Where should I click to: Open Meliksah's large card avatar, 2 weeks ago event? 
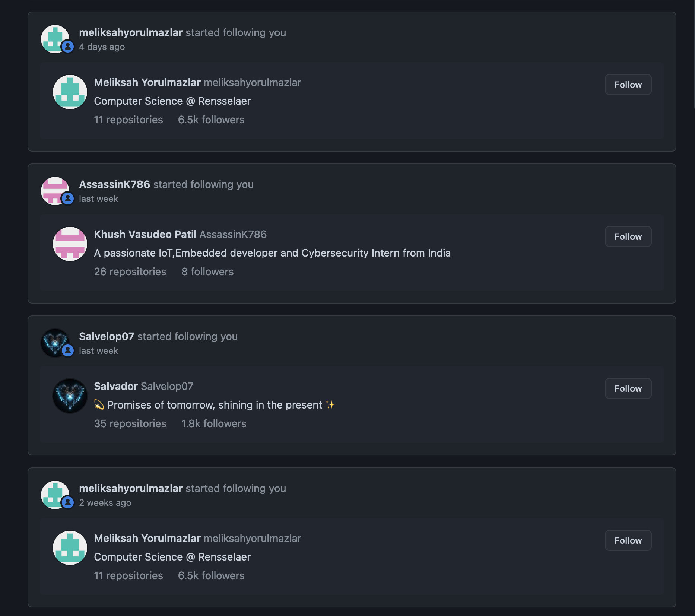pyautogui.click(x=70, y=548)
